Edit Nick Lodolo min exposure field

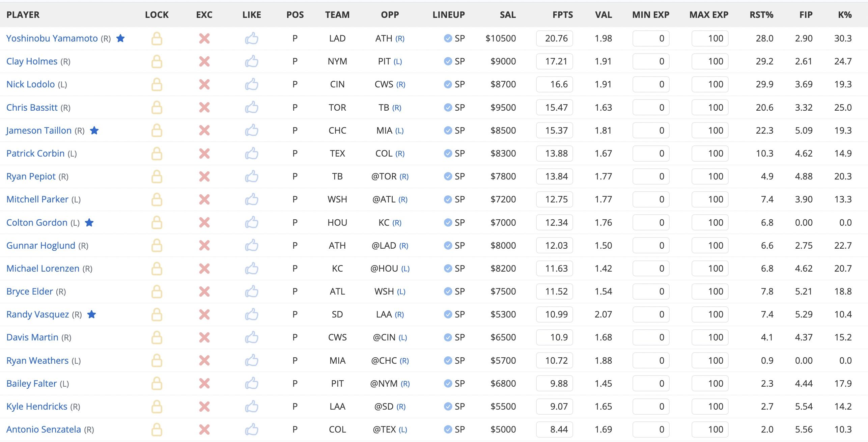pyautogui.click(x=651, y=84)
